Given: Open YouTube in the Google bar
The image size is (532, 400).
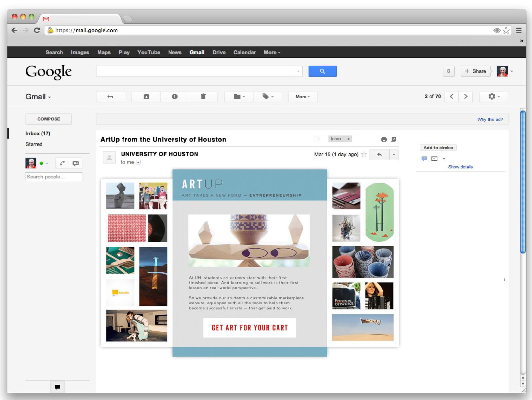Looking at the screenshot, I should pos(149,53).
